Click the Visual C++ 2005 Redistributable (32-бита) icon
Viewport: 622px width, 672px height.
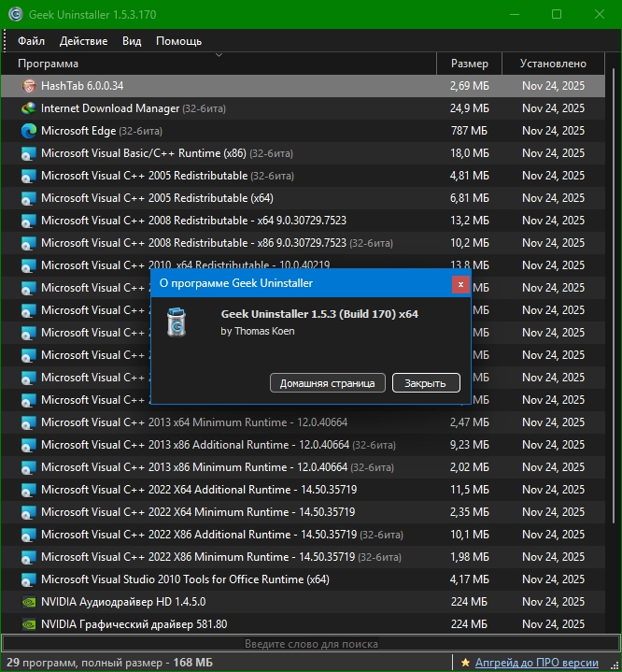click(29, 176)
